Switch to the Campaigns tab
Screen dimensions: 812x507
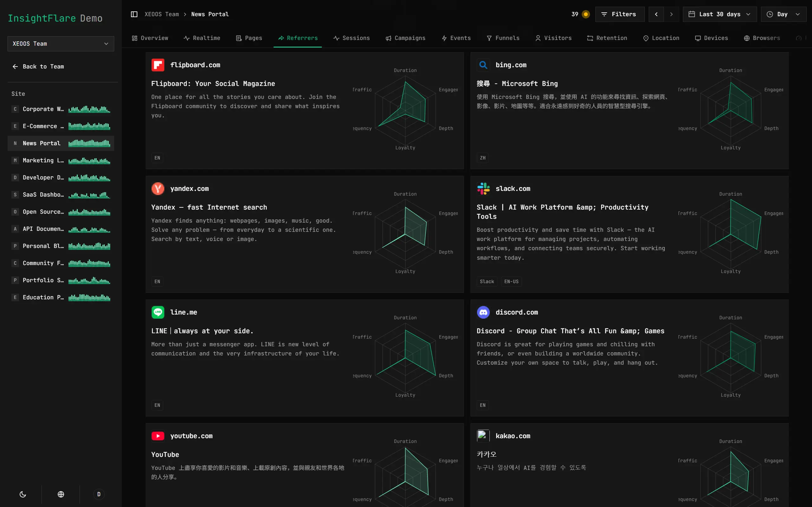405,38
